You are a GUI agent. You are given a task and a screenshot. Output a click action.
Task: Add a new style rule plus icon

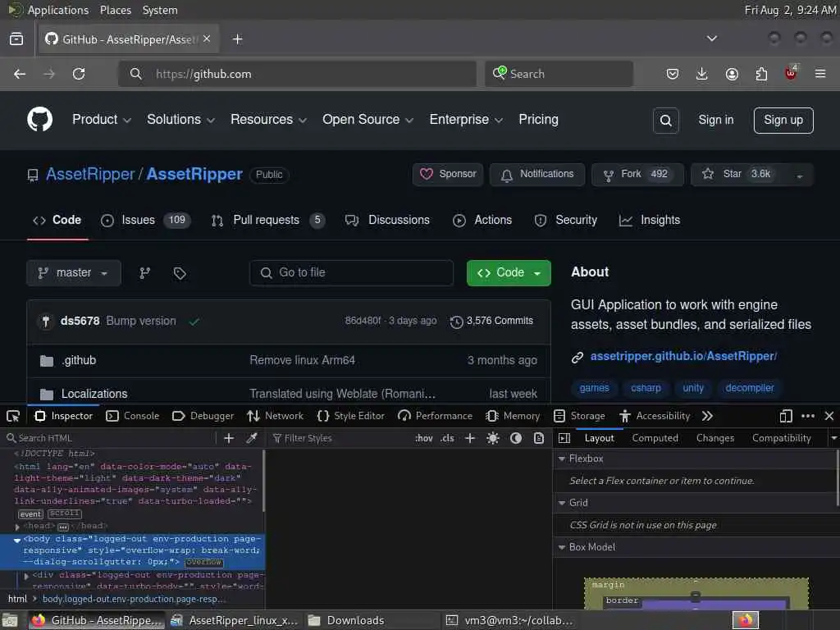(470, 438)
